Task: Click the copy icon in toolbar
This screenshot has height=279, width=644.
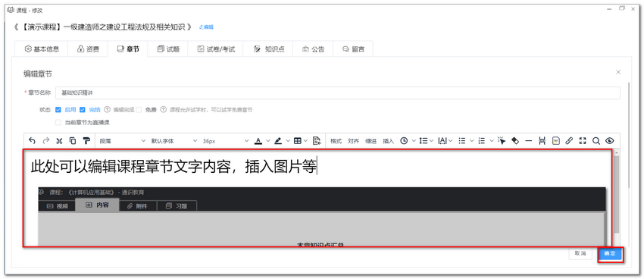Action: coord(73,141)
